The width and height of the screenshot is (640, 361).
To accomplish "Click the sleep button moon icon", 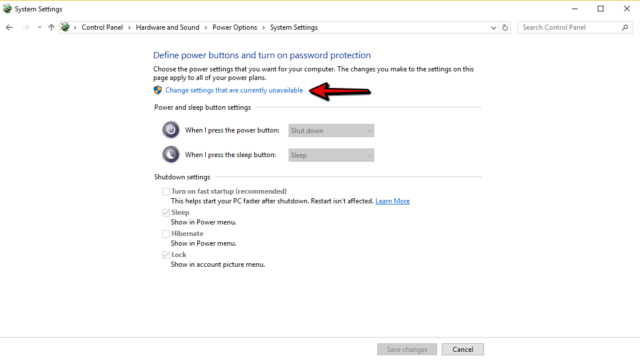I will tap(171, 154).
